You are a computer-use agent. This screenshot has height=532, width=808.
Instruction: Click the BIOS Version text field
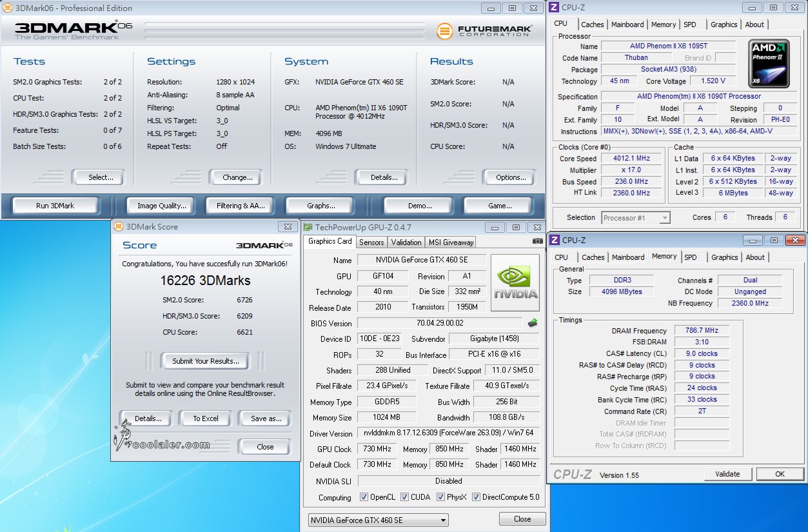(440, 323)
